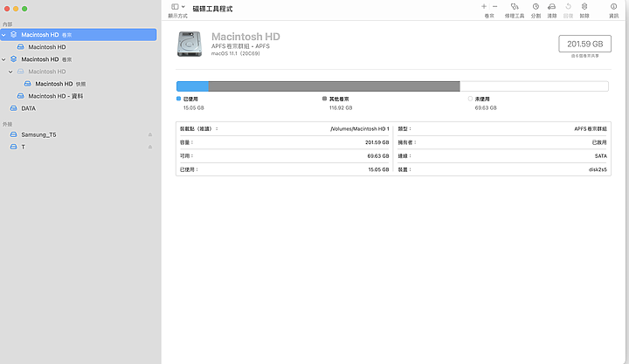Click the yellow minimize window button
Viewport: 629px width, 364px height.
click(16, 9)
